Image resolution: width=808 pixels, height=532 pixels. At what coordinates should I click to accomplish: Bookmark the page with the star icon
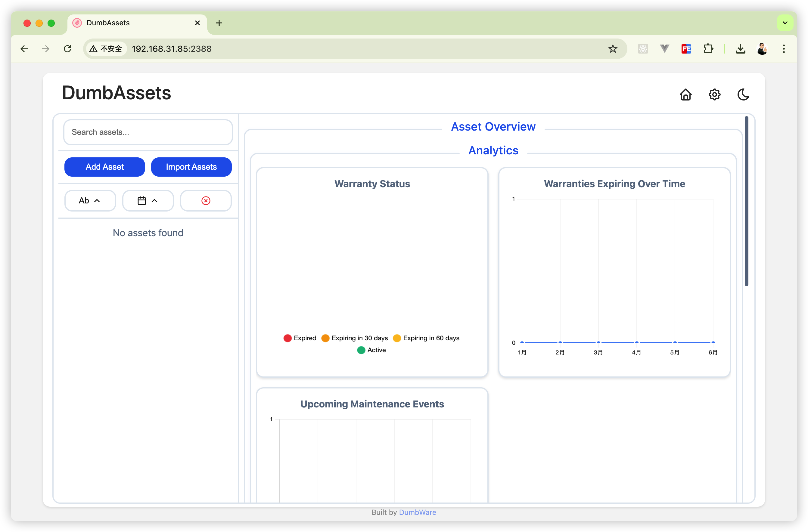[612, 49]
